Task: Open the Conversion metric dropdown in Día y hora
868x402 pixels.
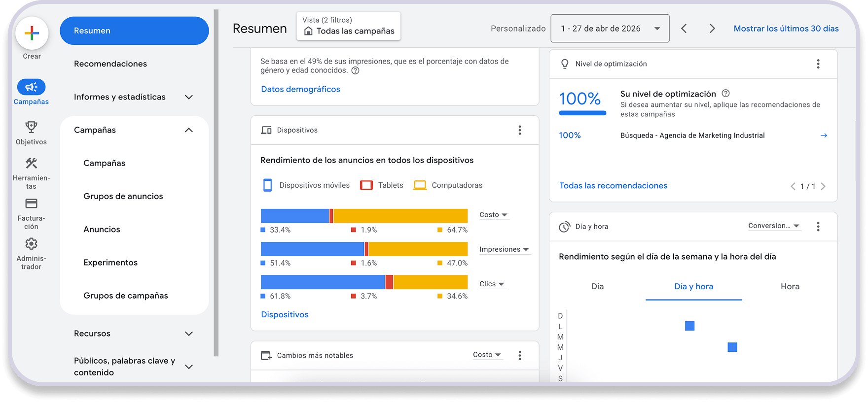Action: tap(774, 226)
